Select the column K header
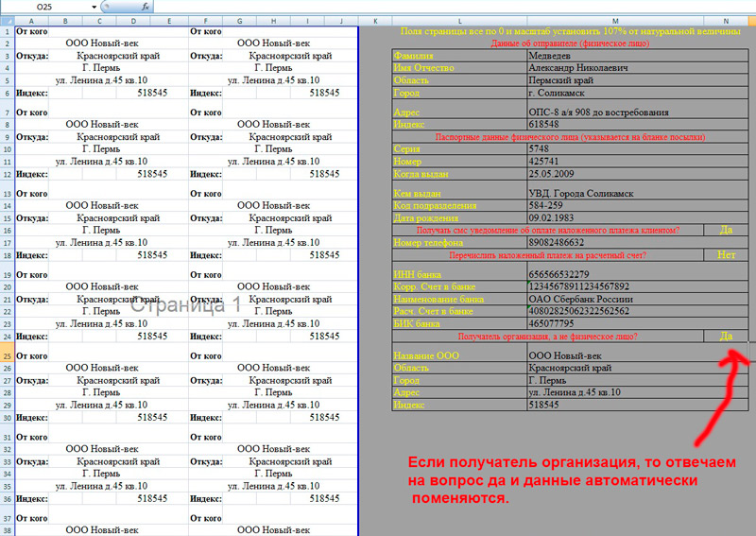 (x=375, y=20)
